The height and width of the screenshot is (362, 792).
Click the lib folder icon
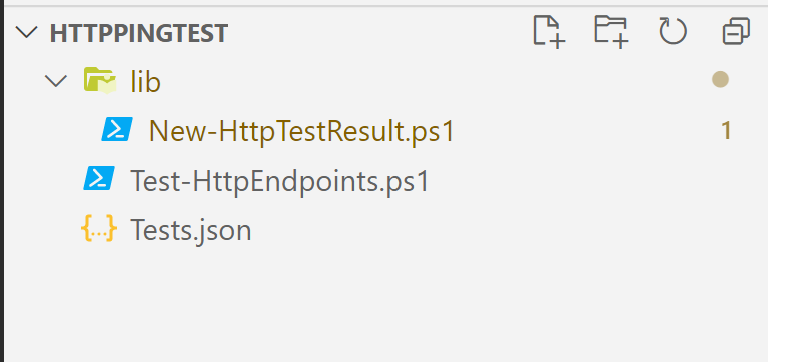[100, 80]
